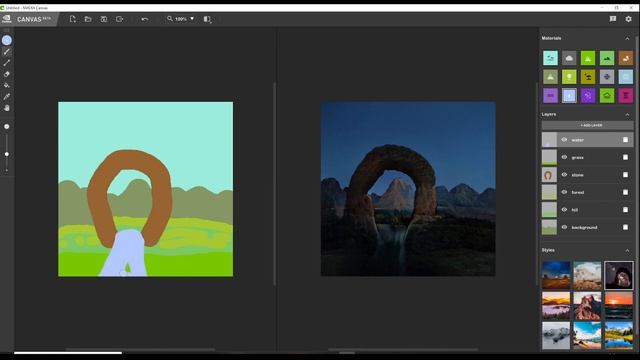Screen dimensions: 640x360
Task: Pick the purple river material
Action: pos(550,96)
